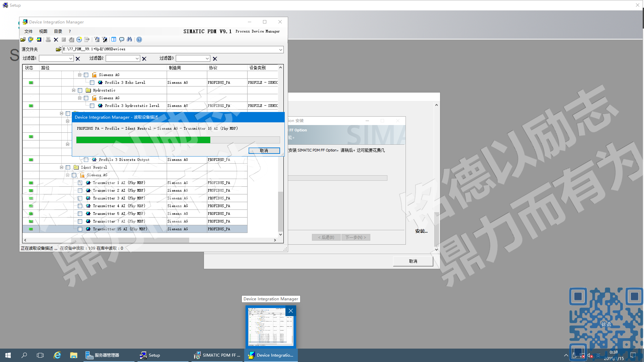Click the printer toolbar icon

pyautogui.click(x=48, y=40)
